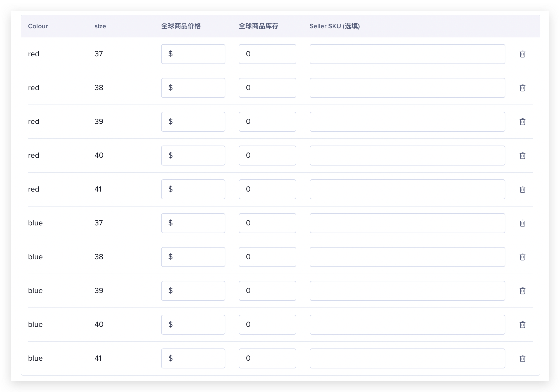Click the price field for red size 37
Image resolution: width=560 pixels, height=392 pixels.
193,54
